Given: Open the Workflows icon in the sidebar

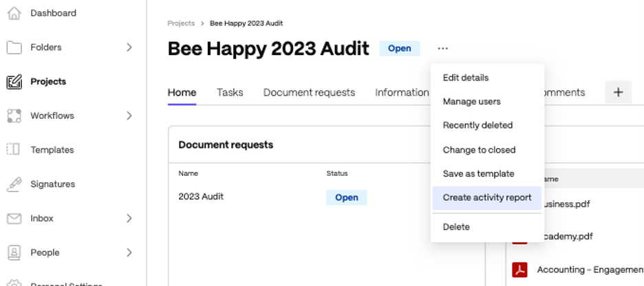Looking at the screenshot, I should point(14,115).
